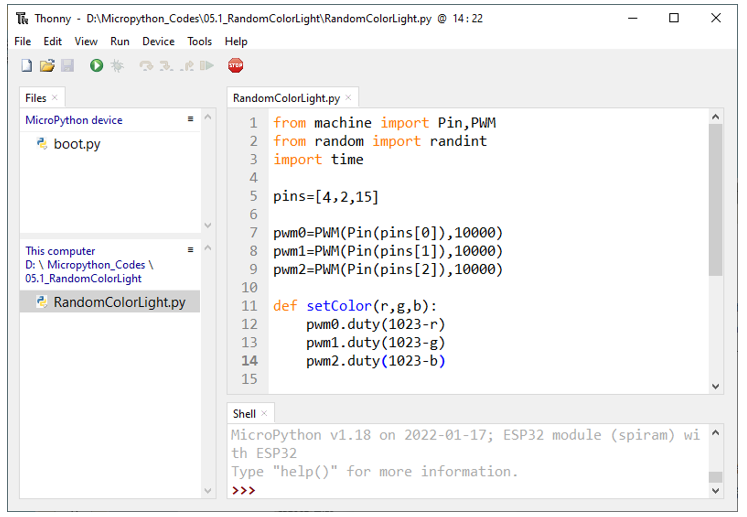Click the Thonny app icon in title bar
Viewport: 747px width, 517px height.
22,19
